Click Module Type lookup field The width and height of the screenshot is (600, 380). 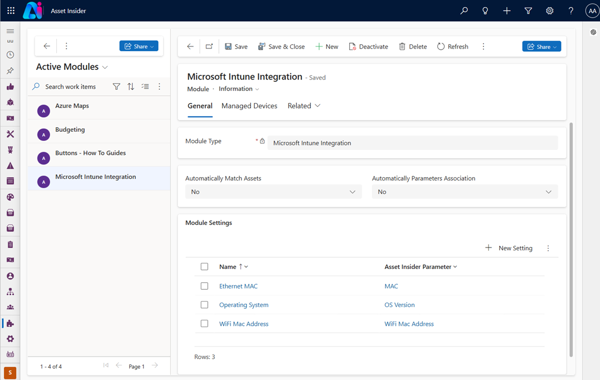(412, 143)
